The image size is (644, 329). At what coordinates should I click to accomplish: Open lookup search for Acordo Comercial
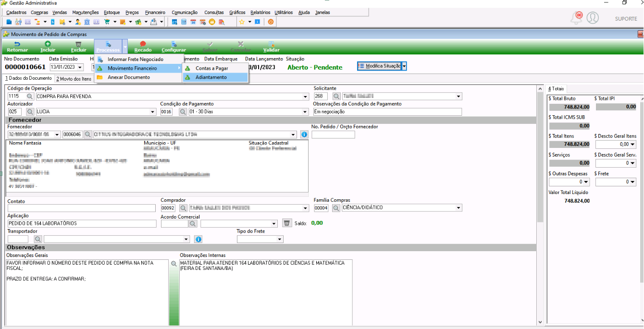tap(193, 224)
